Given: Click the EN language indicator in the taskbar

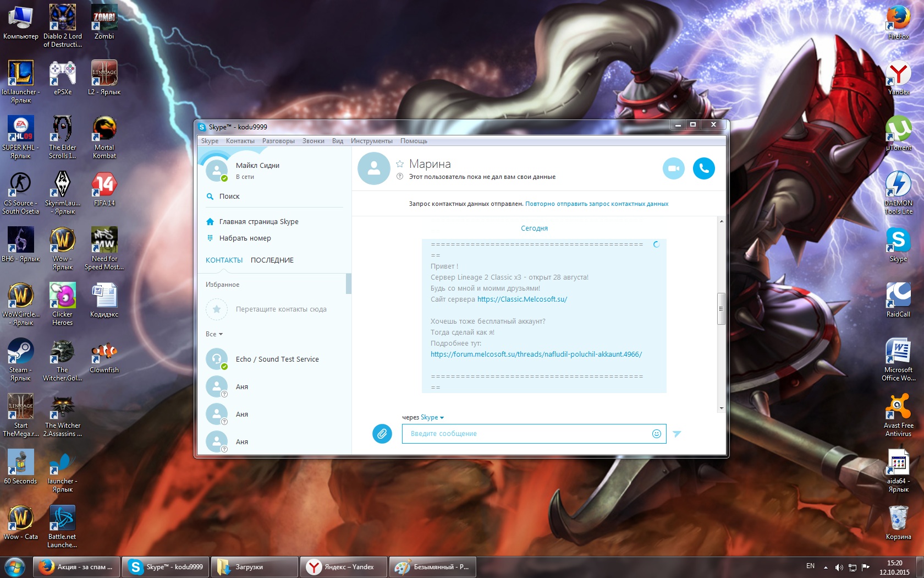Looking at the screenshot, I should [810, 566].
